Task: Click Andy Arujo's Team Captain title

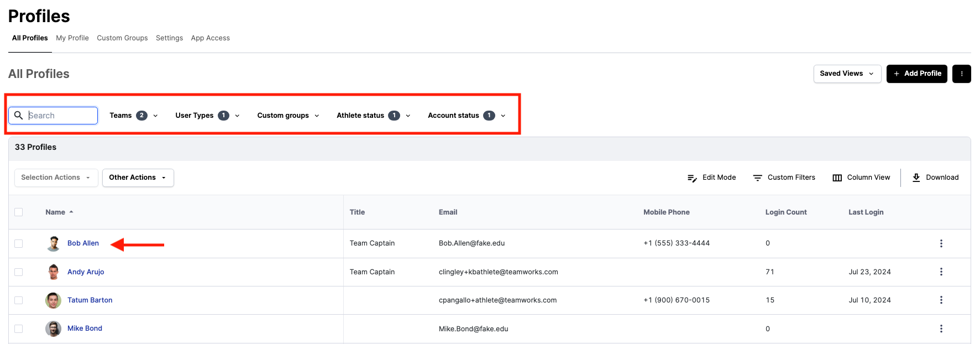Action: [372, 272]
